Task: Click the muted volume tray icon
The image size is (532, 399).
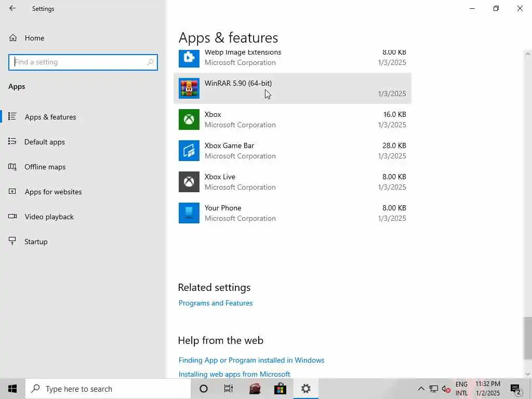Action: [446, 389]
